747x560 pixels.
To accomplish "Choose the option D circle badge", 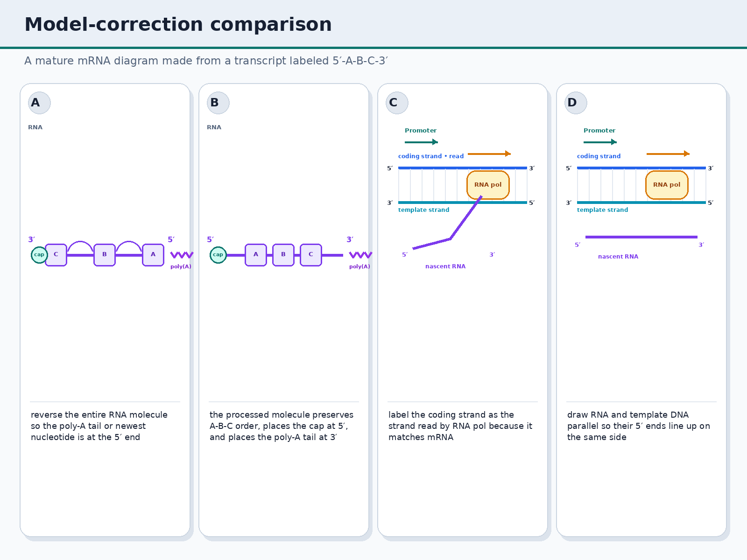I will 576,103.
